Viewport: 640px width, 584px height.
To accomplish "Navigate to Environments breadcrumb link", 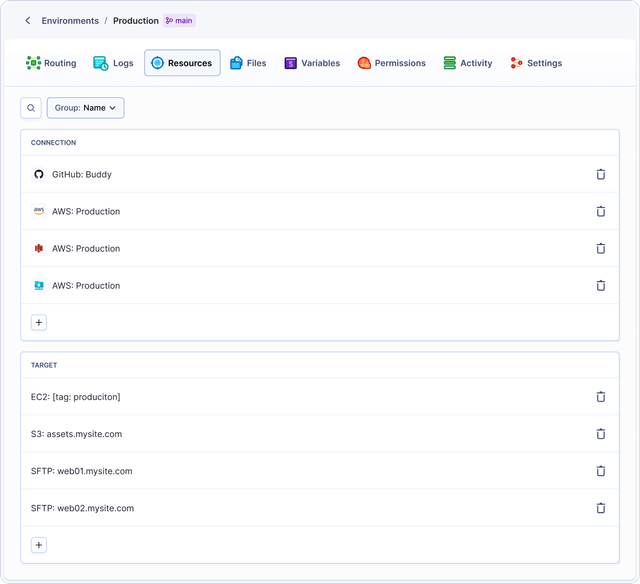I will coord(70,21).
